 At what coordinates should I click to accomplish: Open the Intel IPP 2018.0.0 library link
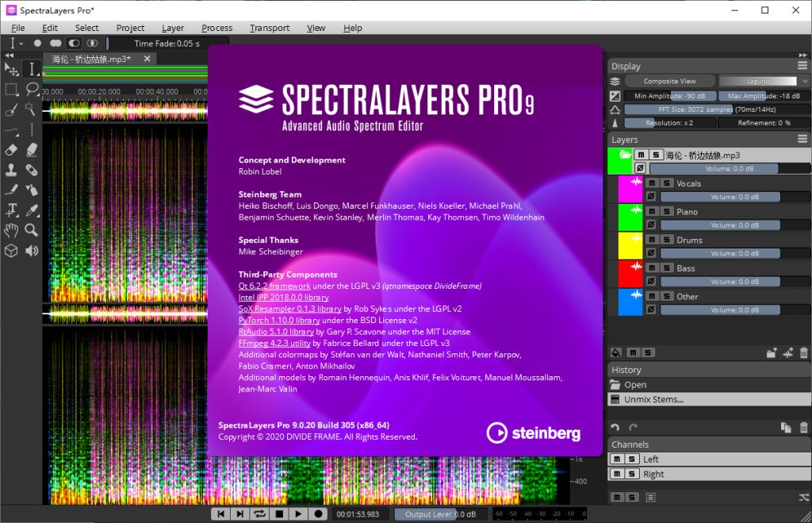coord(284,297)
